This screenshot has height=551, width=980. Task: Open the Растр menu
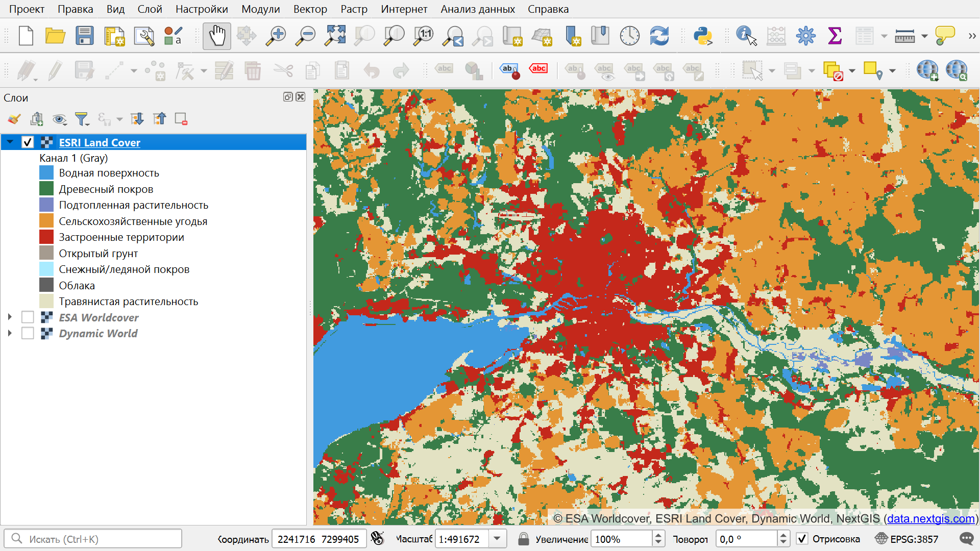click(354, 9)
